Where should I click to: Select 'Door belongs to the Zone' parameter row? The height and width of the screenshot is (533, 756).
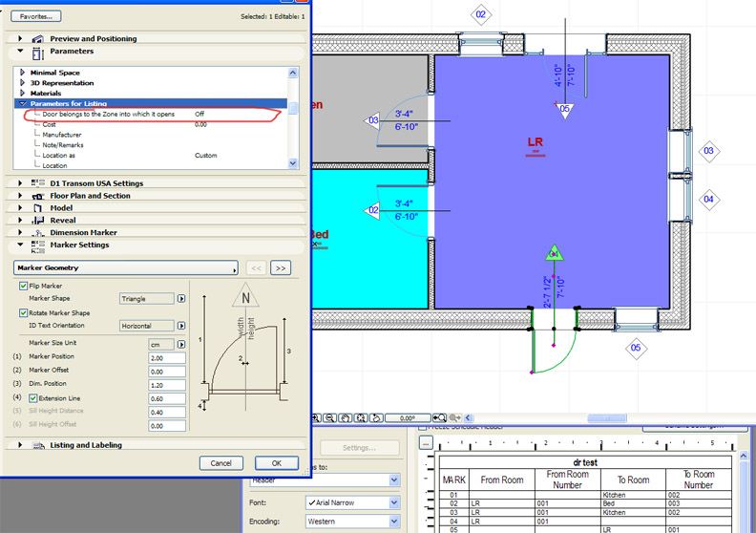[151, 114]
